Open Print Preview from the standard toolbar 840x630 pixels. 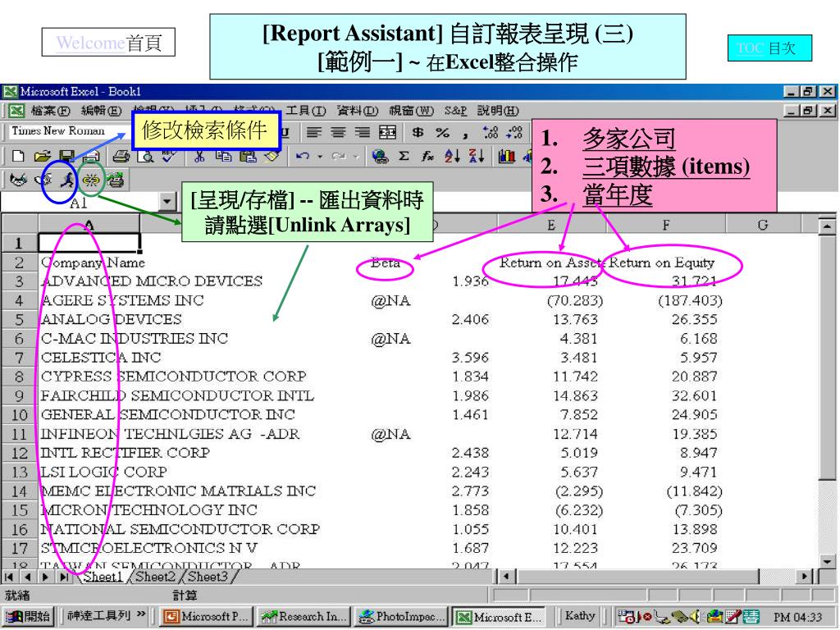[x=145, y=156]
